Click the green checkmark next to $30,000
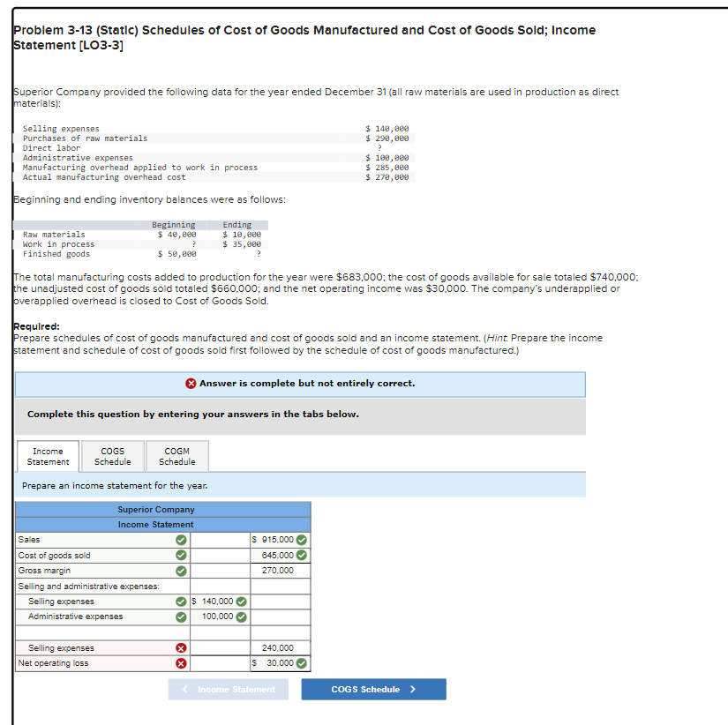The height and width of the screenshot is (725, 728). tap(301, 663)
